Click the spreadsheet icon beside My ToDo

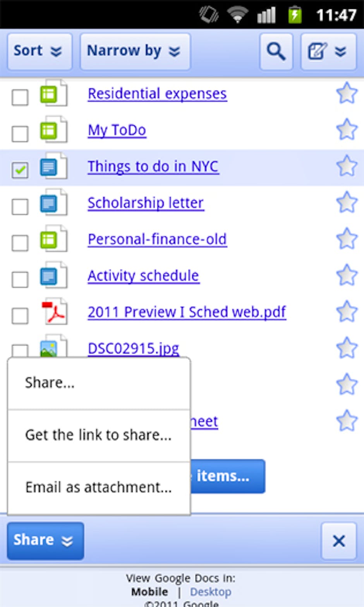point(53,130)
